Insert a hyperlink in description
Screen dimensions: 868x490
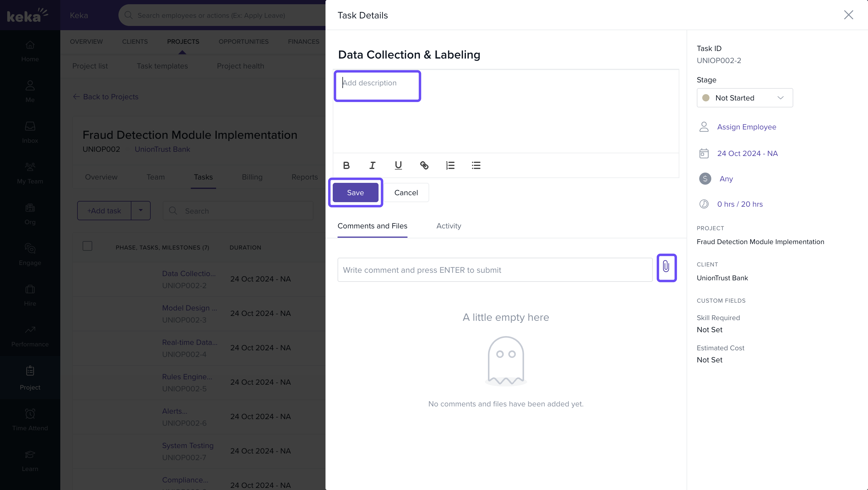(424, 165)
